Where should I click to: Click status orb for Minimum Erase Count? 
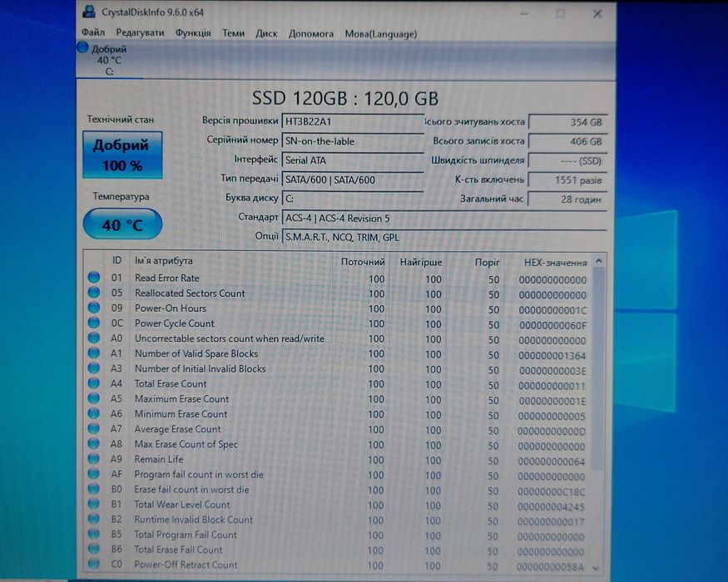pyautogui.click(x=94, y=413)
